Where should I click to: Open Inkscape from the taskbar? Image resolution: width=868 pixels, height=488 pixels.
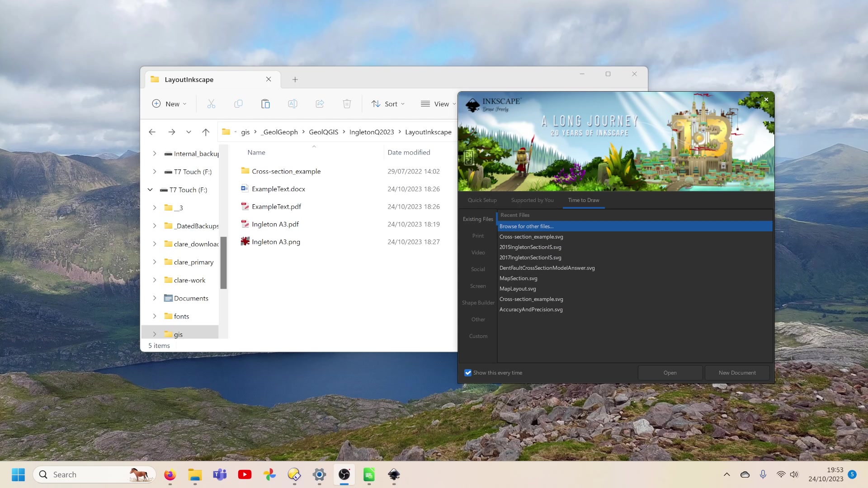click(394, 474)
